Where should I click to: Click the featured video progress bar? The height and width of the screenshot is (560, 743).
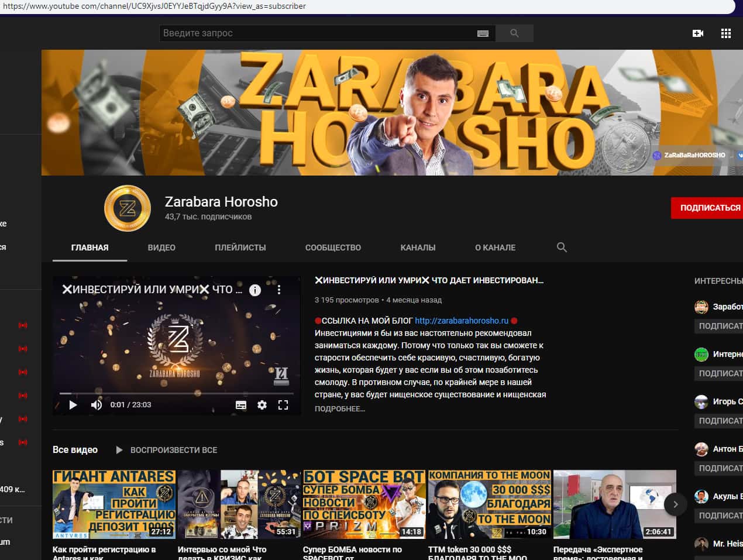176,393
